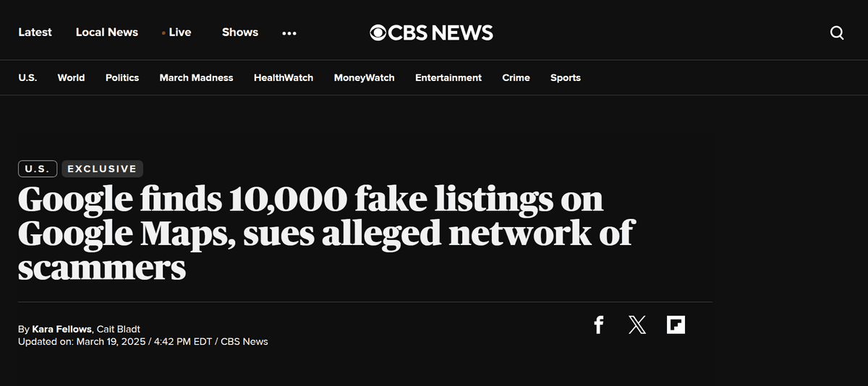Open the Crime section
Image resolution: width=868 pixels, height=386 pixels.
point(516,77)
